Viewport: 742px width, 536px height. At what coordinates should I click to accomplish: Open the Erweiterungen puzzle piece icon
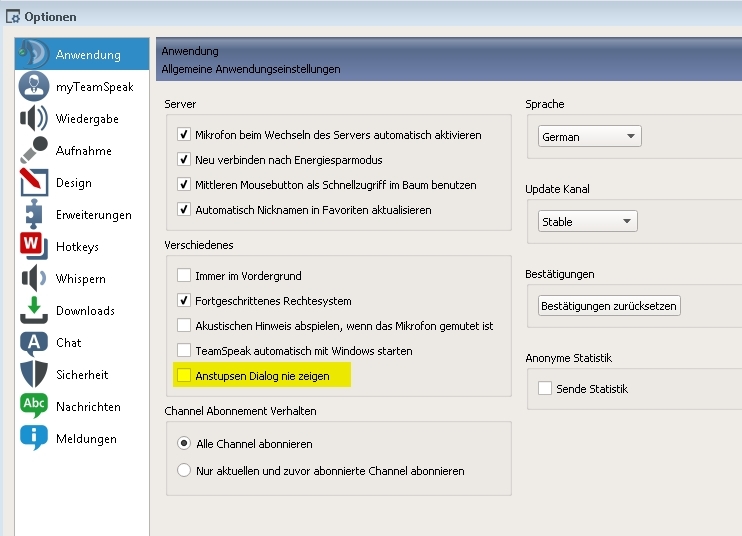[34, 214]
